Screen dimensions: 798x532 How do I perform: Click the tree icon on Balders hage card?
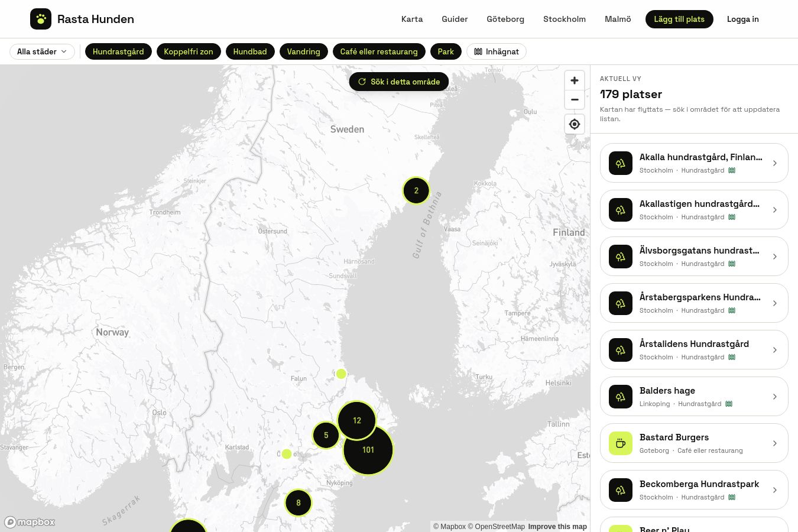coord(621,397)
